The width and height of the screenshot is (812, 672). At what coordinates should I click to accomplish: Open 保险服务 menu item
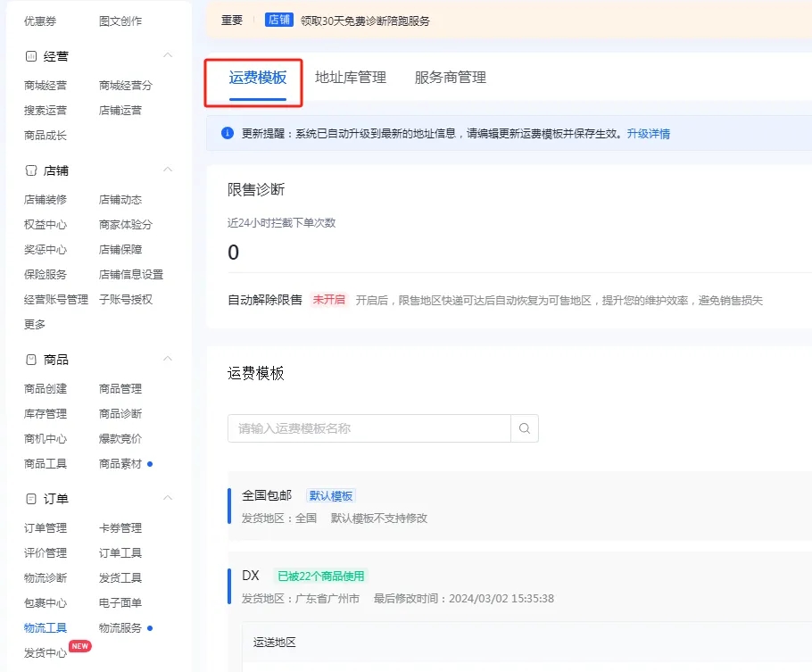[x=45, y=274]
